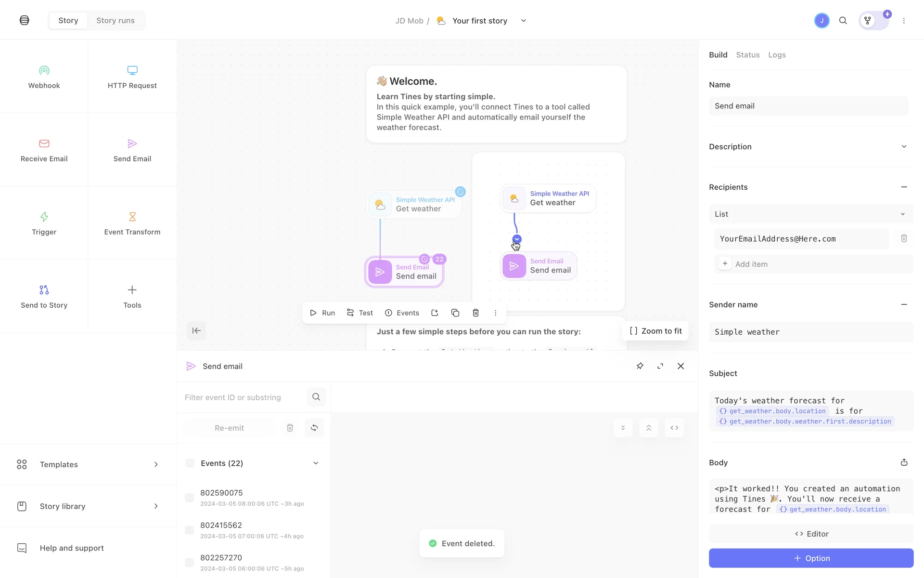Screen dimensions: 924x578
Task: Click the duplicate icon in canvas toolbar
Action: coord(455,313)
